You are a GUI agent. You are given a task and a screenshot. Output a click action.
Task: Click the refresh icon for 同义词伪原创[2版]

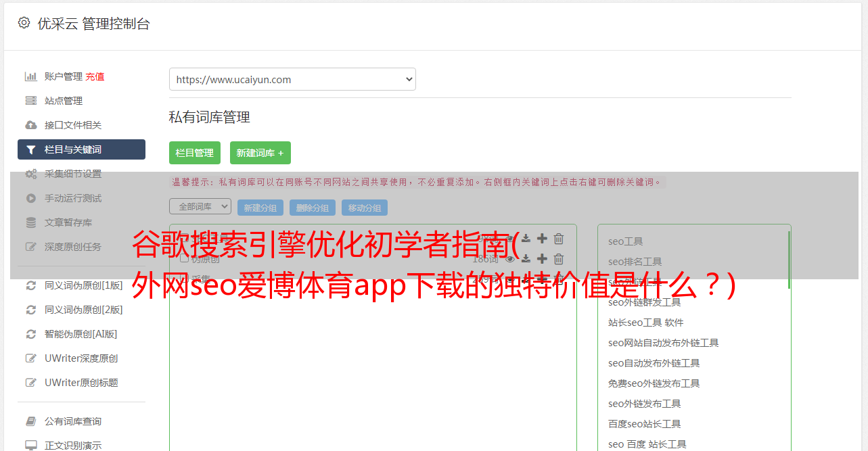click(x=31, y=310)
